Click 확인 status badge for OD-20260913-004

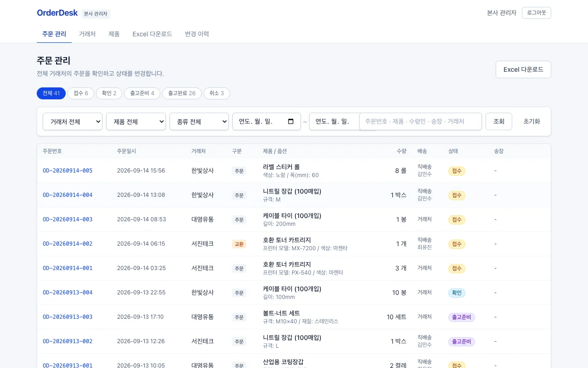click(457, 293)
